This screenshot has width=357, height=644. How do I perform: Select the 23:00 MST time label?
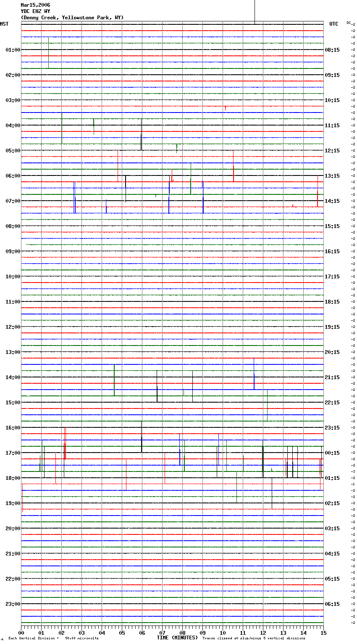13,604
